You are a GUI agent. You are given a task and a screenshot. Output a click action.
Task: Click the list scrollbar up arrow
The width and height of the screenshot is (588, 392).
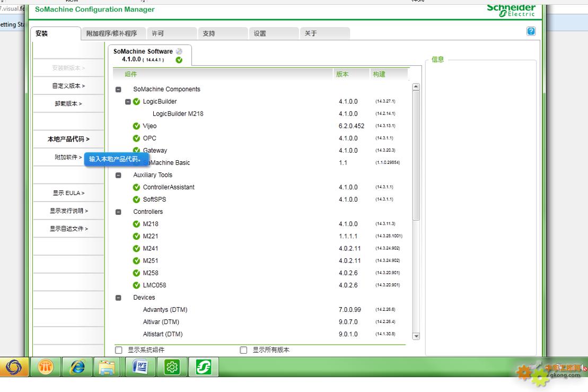[x=416, y=87]
